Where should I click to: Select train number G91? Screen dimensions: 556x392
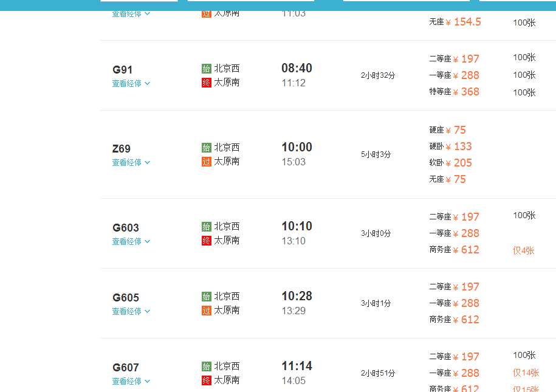click(123, 70)
